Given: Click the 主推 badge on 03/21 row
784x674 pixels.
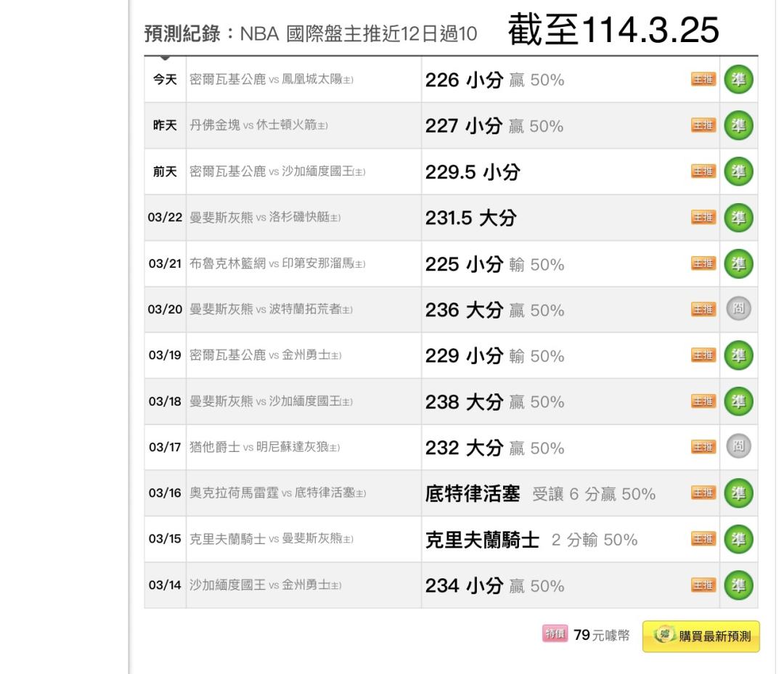Looking at the screenshot, I should pos(701,264).
